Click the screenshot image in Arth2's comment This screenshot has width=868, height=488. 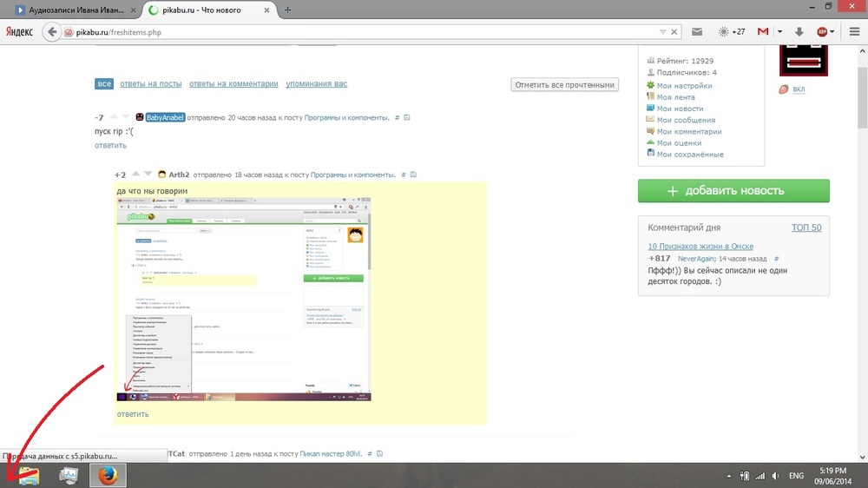coord(244,299)
